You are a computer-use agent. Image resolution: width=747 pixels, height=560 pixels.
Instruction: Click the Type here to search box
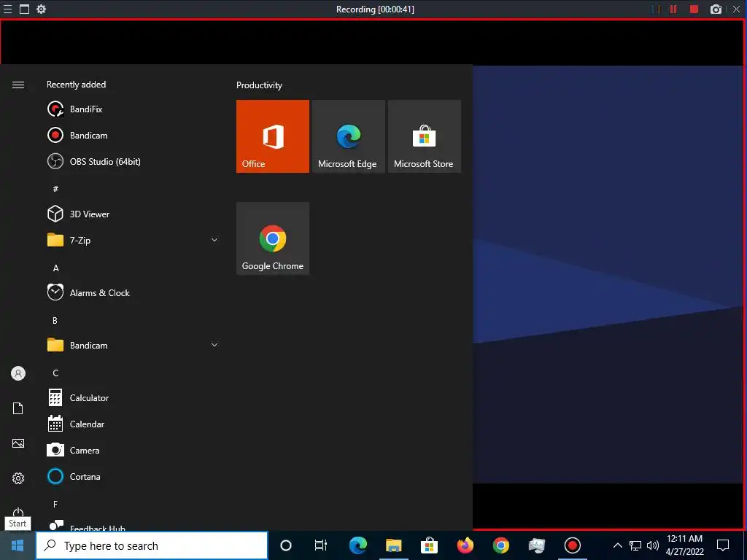(x=152, y=545)
